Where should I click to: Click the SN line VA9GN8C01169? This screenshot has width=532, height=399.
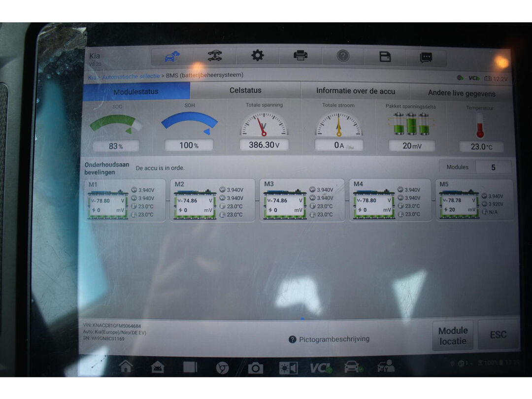click(104, 338)
